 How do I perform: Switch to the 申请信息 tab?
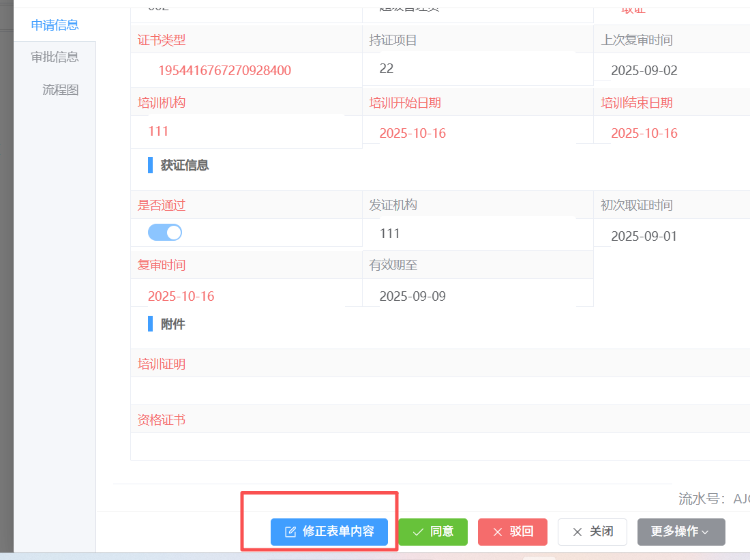click(x=55, y=25)
